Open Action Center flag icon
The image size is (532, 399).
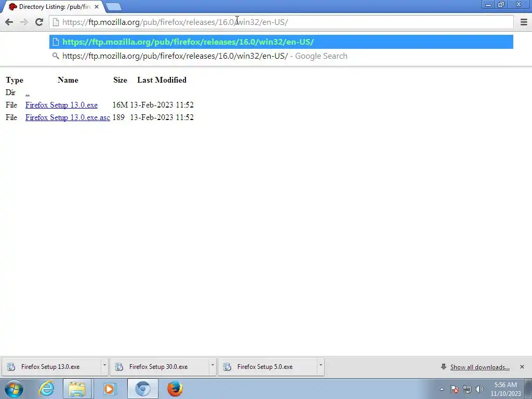click(455, 389)
